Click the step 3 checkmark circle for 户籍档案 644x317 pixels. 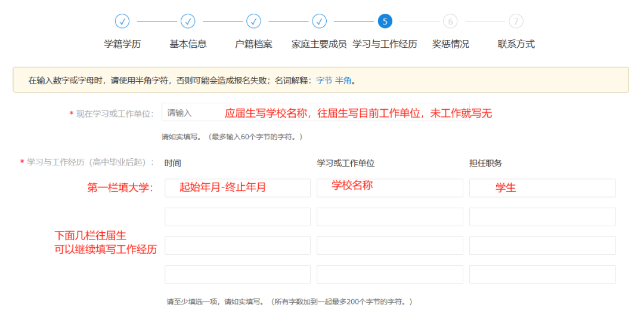coord(253,21)
